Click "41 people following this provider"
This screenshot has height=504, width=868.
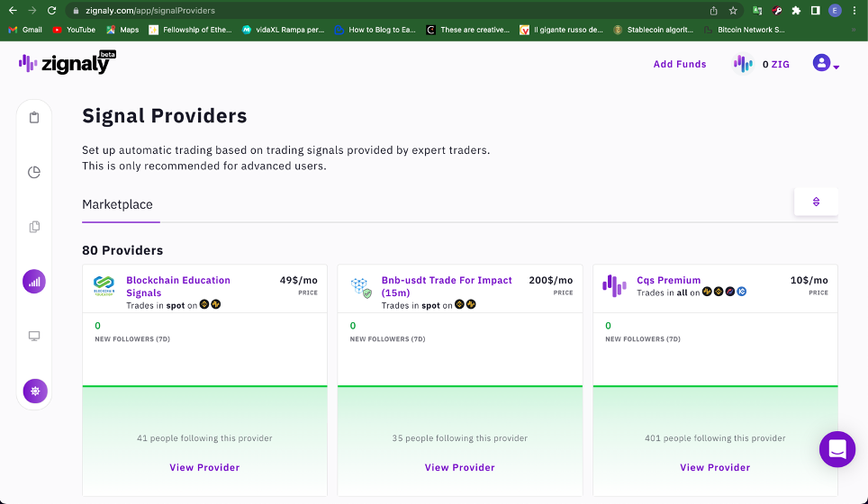[x=204, y=438]
